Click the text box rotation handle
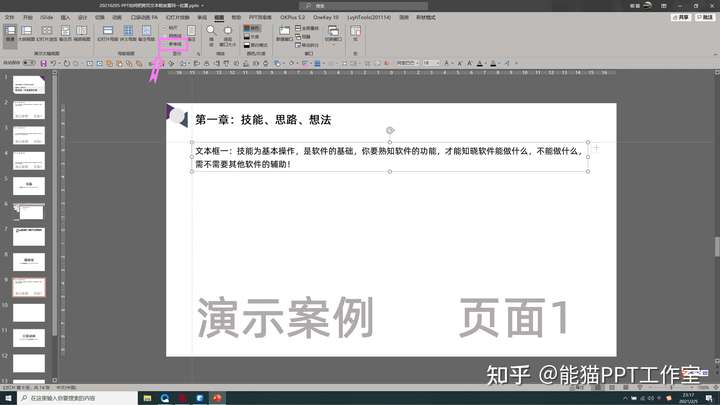 tap(390, 130)
